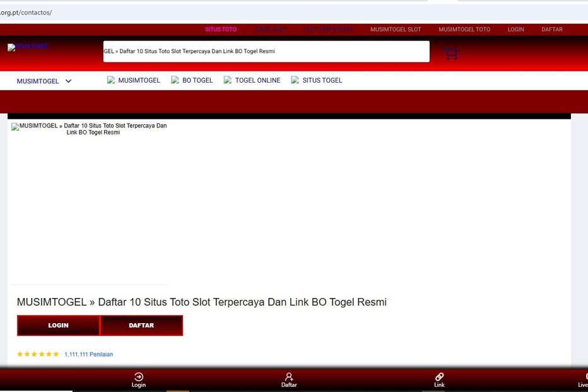Click the icon beside TOGEL ONLINE

tap(228, 80)
